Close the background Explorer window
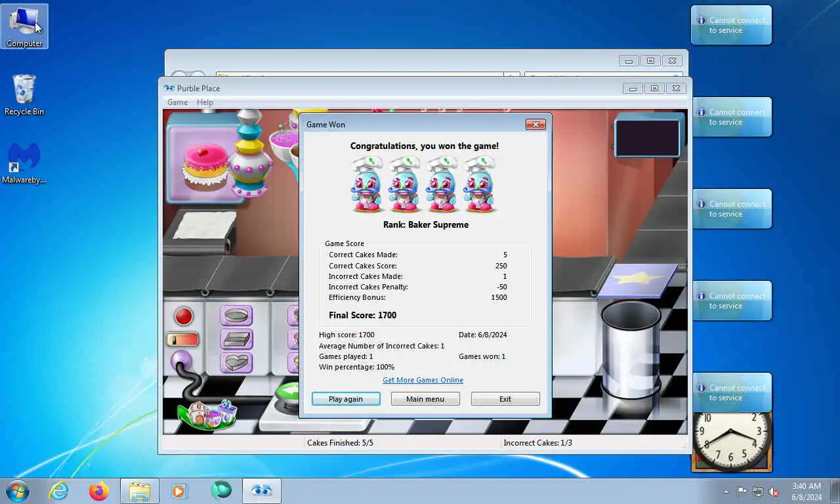The width and height of the screenshot is (840, 504). point(672,61)
